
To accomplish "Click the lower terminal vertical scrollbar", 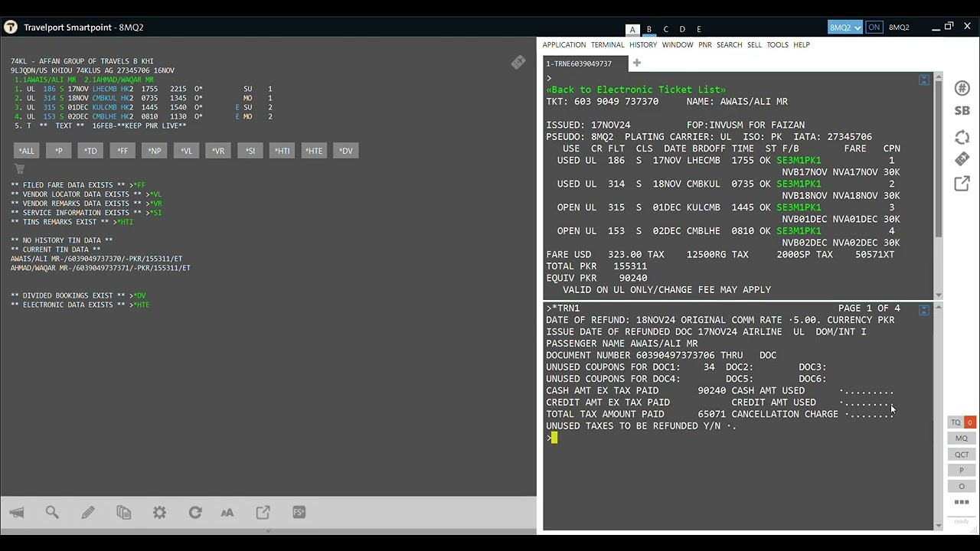I will (x=939, y=417).
